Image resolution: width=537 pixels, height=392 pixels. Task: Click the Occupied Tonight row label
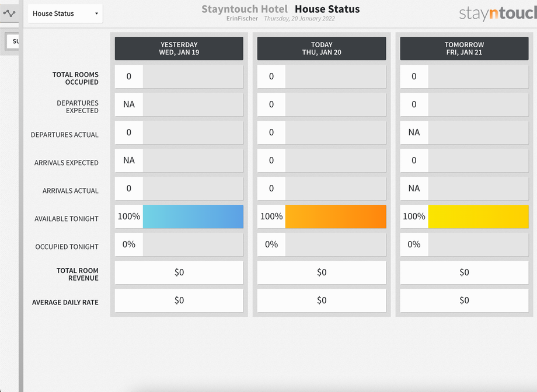point(67,247)
